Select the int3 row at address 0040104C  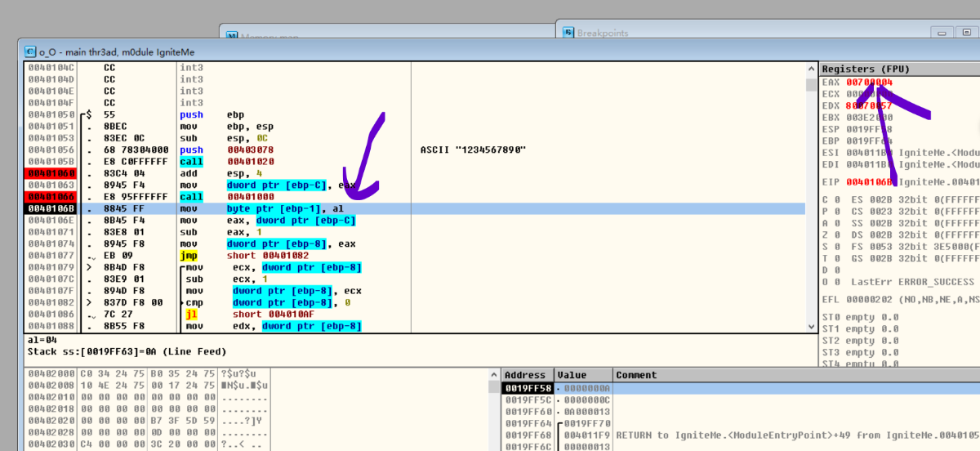415,68
